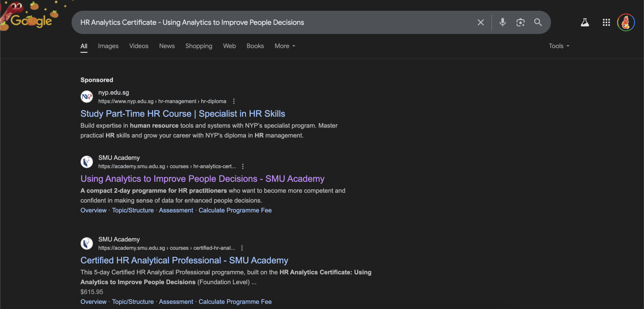
Task: Click the Sponsored label
Action: tap(97, 80)
